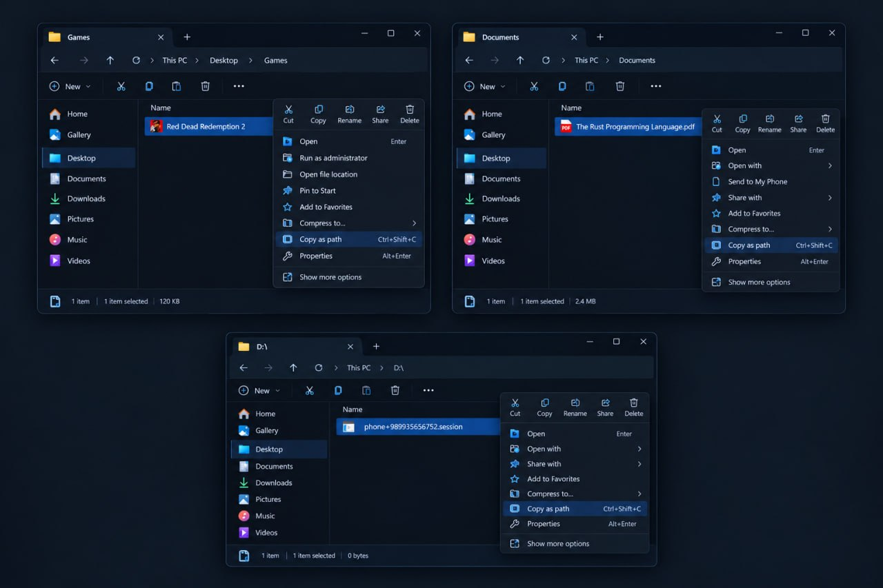
Task: Choose Show more options in D:\ context menu
Action: click(x=575, y=544)
